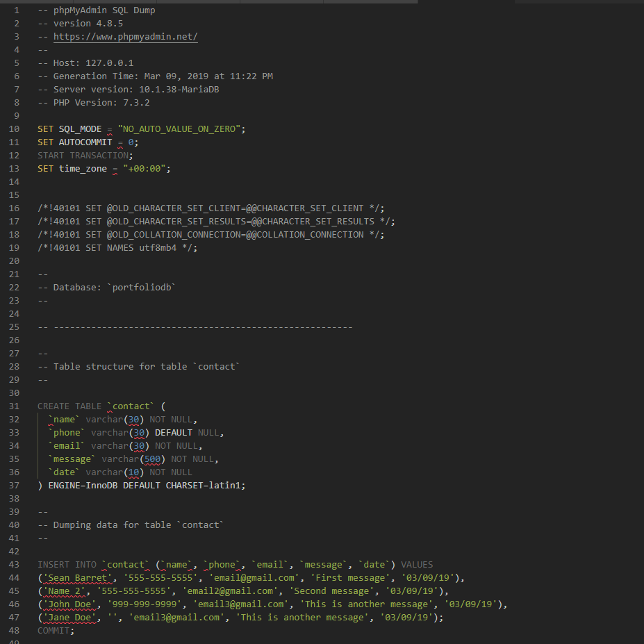The height and width of the screenshot is (644, 644).
Task: Click the AUTOCOMMIT keyword
Action: point(85,142)
